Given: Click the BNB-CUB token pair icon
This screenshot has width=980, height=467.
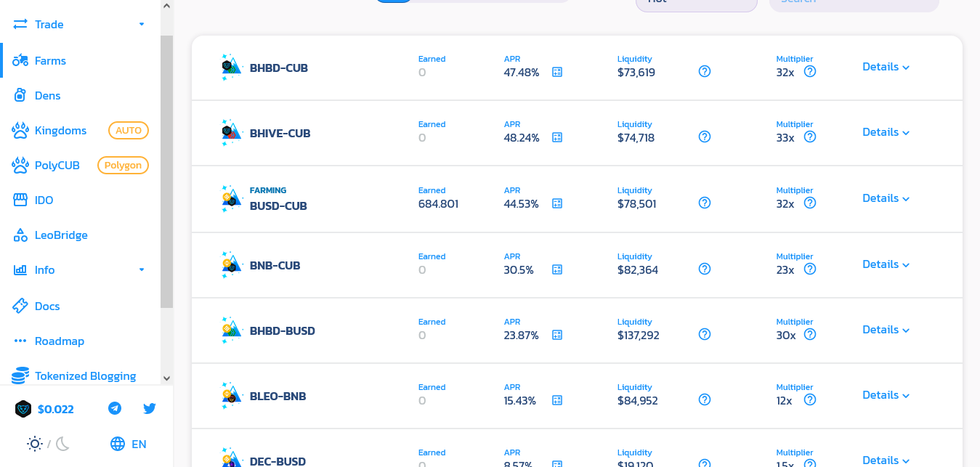Looking at the screenshot, I should click(x=231, y=265).
